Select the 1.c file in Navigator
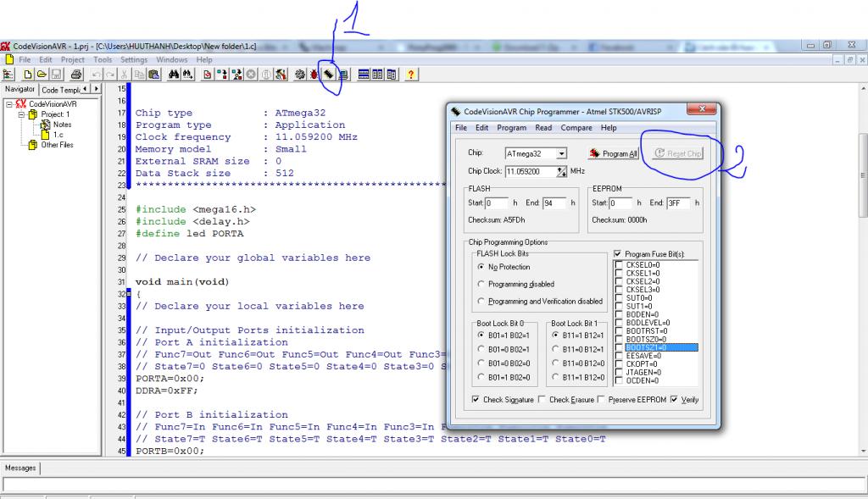 click(58, 135)
